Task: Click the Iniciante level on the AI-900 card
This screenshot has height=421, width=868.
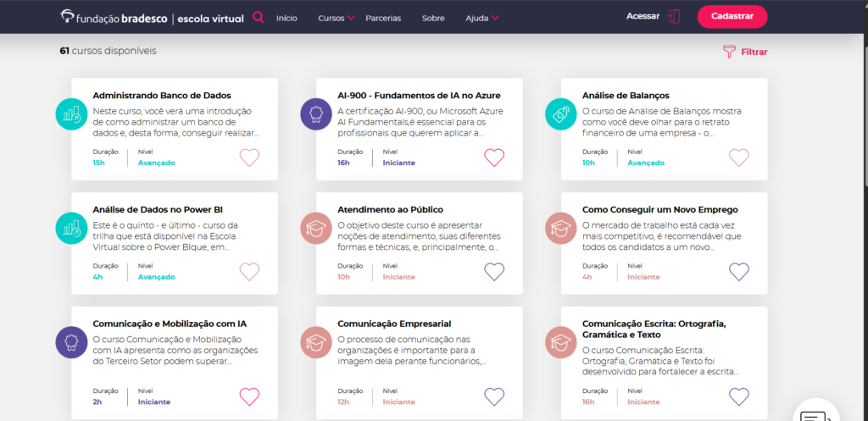Action: coord(398,163)
